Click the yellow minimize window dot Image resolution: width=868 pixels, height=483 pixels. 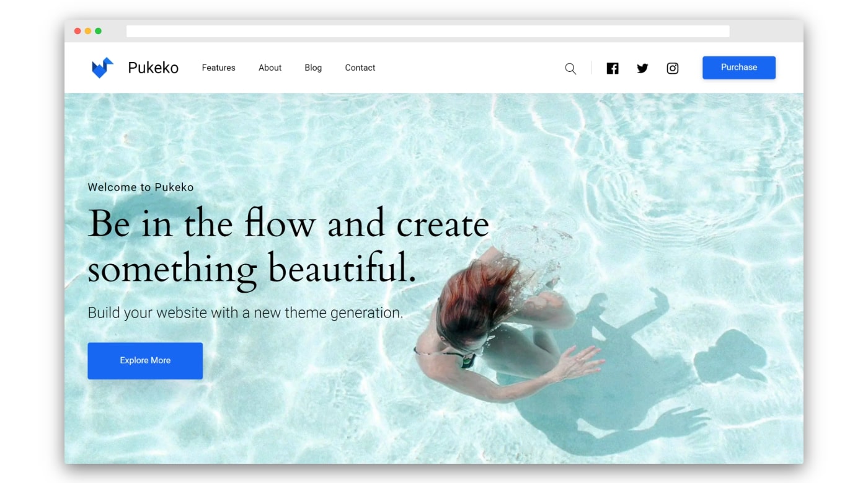point(88,31)
